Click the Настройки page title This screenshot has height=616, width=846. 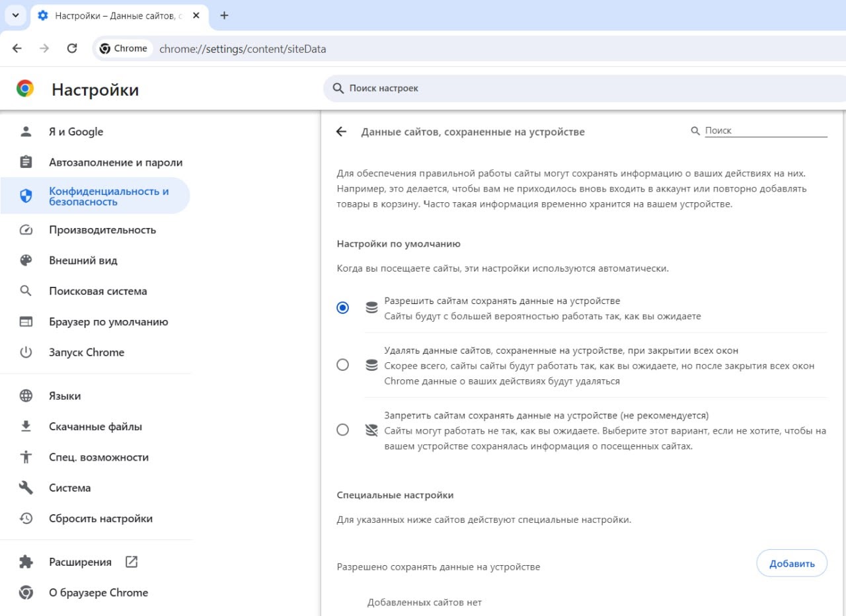pos(95,89)
